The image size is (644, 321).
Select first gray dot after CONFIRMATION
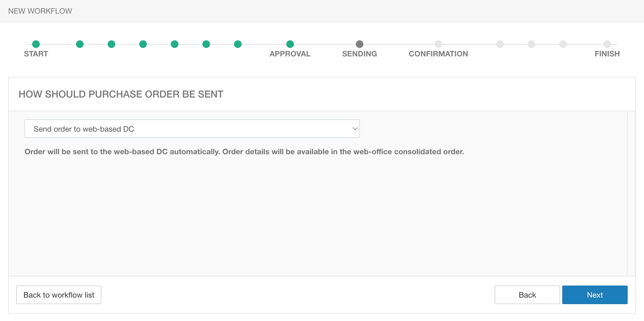pos(500,44)
